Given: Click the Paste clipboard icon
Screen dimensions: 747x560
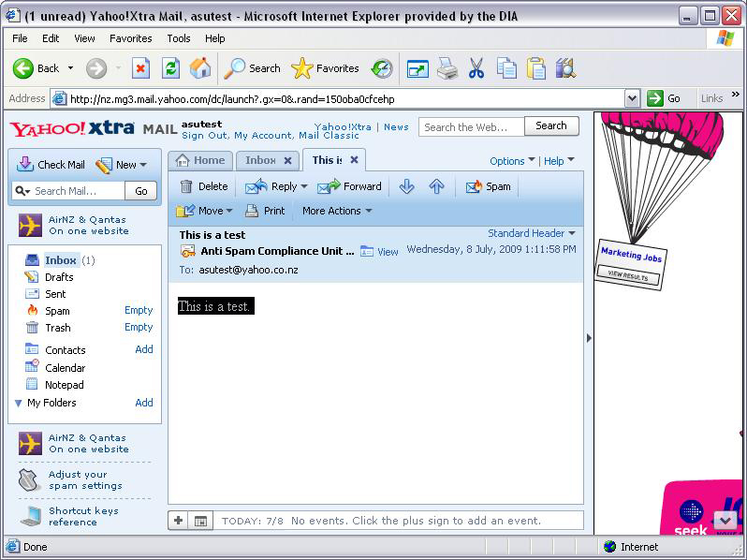Looking at the screenshot, I should point(536,68).
